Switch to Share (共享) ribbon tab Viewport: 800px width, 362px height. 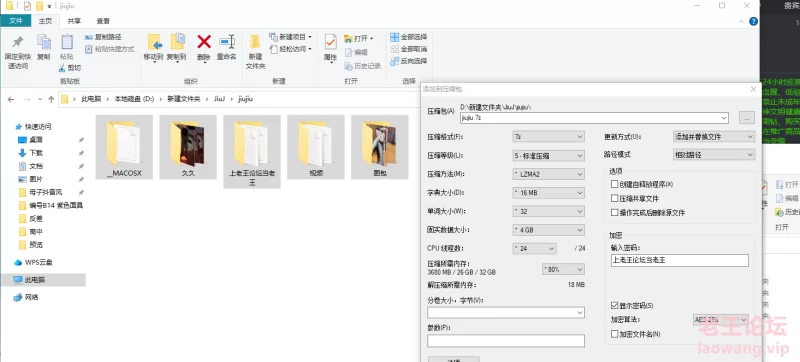coord(74,21)
